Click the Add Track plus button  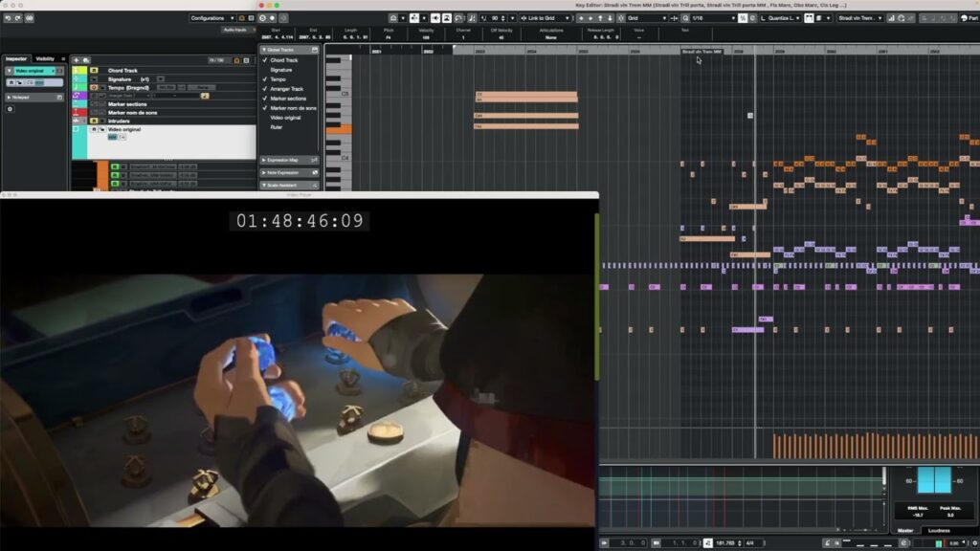click(77, 60)
